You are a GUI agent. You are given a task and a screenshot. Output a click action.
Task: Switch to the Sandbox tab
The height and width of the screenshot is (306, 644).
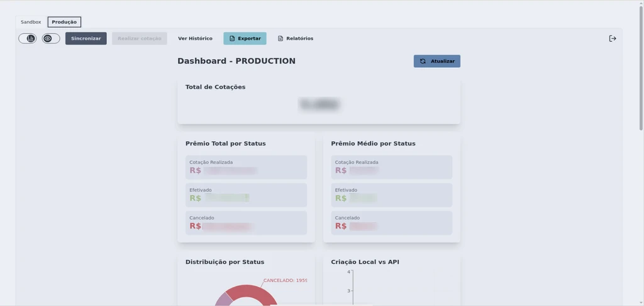tap(31, 22)
